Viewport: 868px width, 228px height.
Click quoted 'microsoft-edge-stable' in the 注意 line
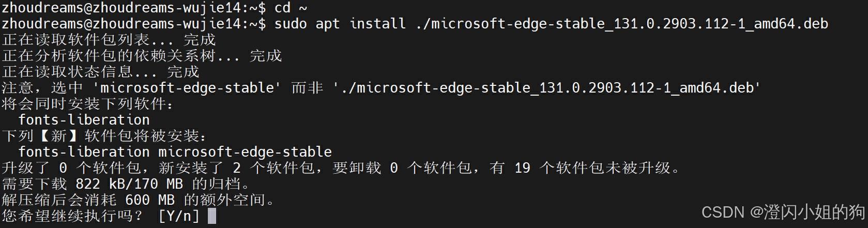[x=187, y=88]
